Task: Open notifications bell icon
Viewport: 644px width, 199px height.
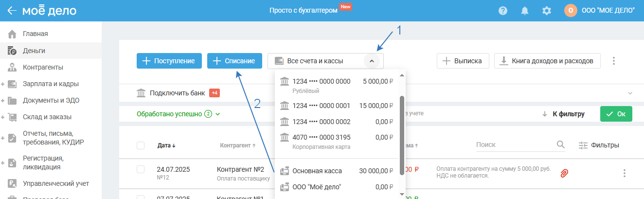Action: pyautogui.click(x=525, y=11)
